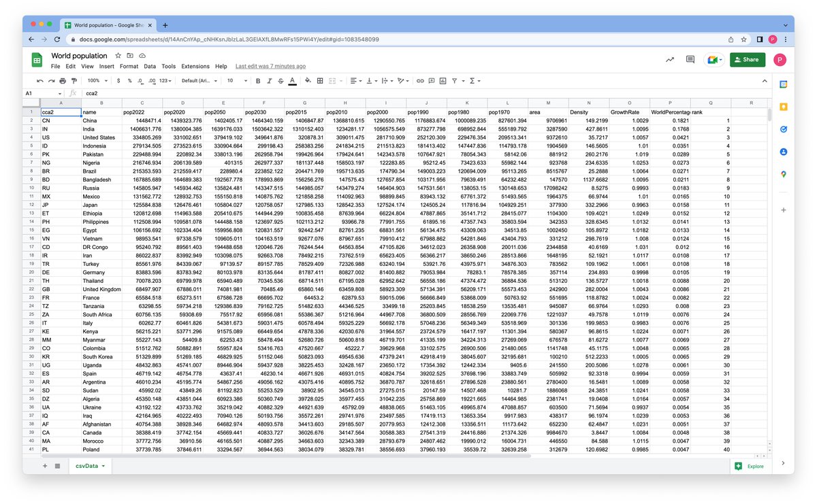
Task: Open Contacts in side panel
Action: (x=784, y=152)
